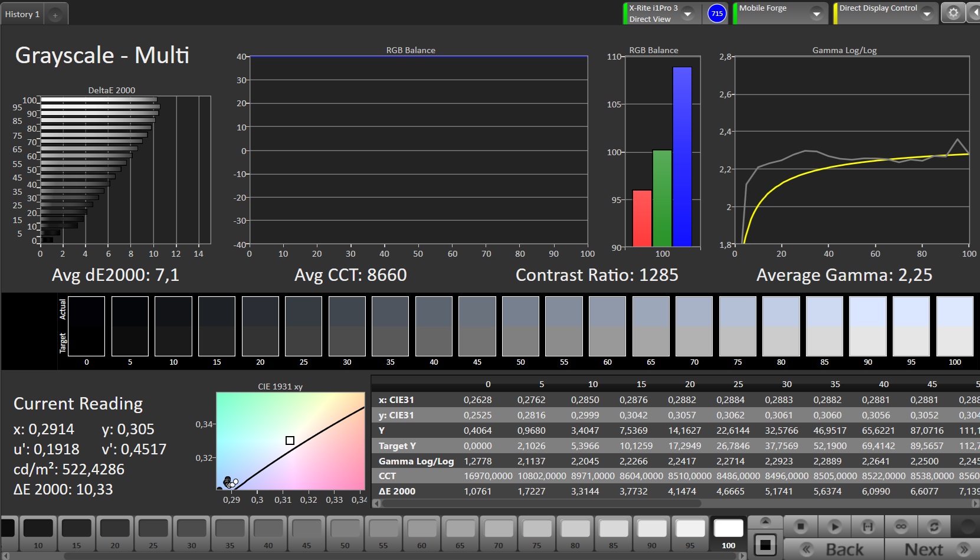This screenshot has height=560, width=980.
Task: Open the Mobile Forge source dropdown
Action: (816, 14)
